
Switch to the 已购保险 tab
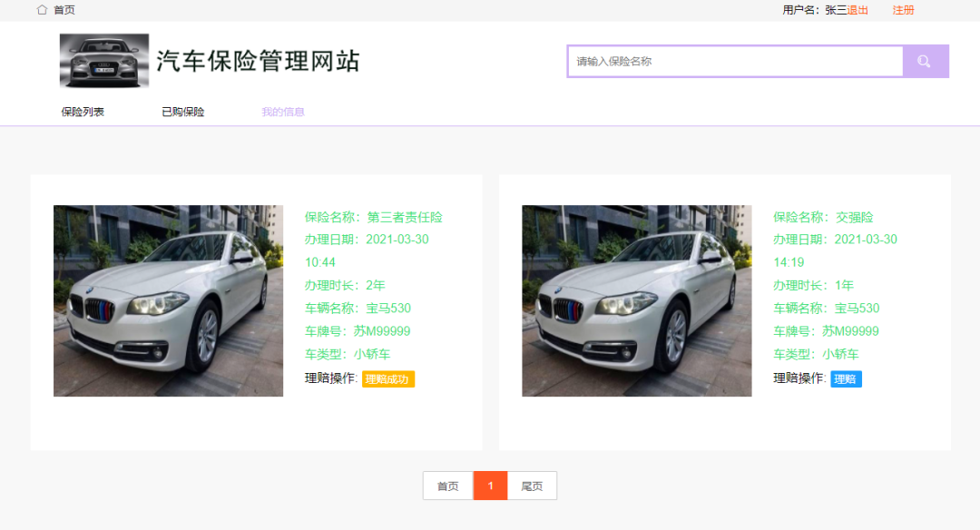(x=183, y=111)
